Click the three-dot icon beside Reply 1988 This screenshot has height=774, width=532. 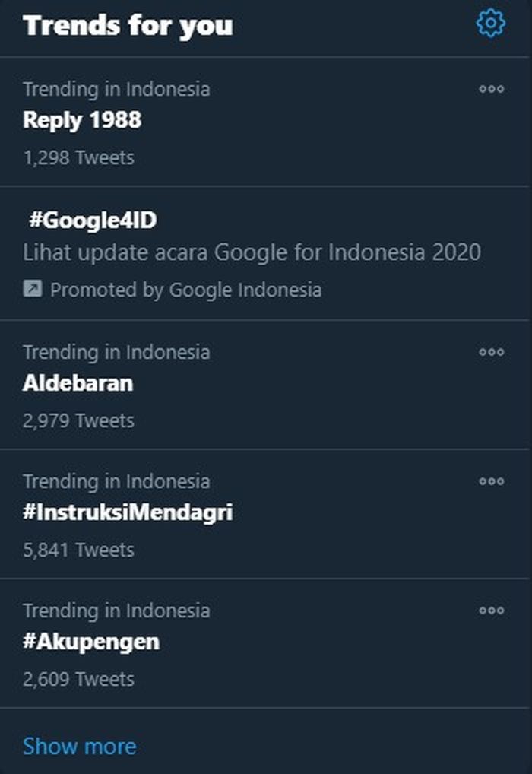pyautogui.click(x=491, y=89)
